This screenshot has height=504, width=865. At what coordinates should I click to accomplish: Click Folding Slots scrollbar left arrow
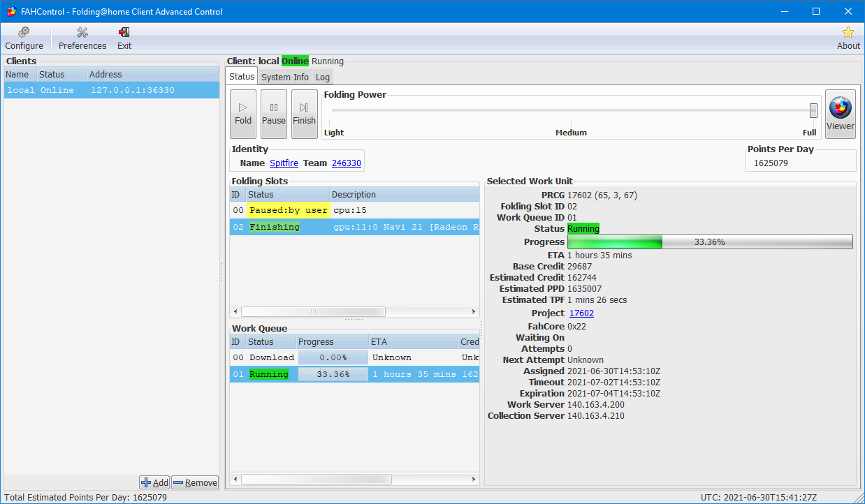tap(235, 312)
